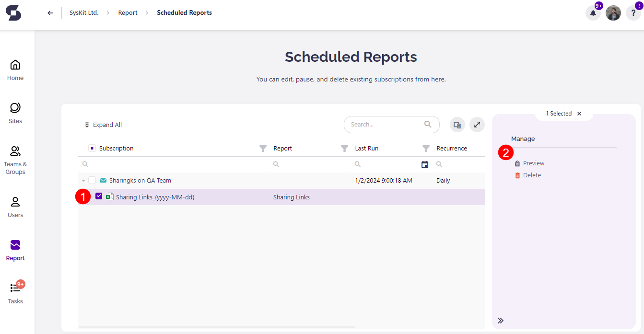
Task: Go to the Users section
Action: pos(15,206)
